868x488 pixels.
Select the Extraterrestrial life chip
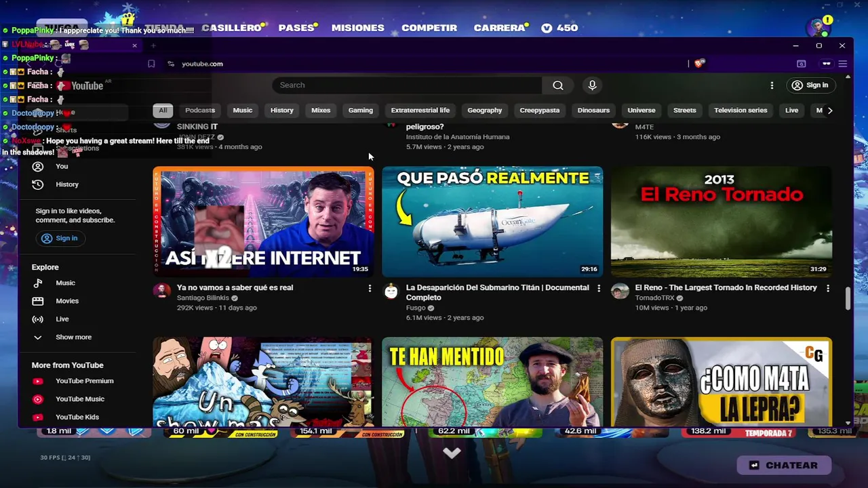click(420, 110)
